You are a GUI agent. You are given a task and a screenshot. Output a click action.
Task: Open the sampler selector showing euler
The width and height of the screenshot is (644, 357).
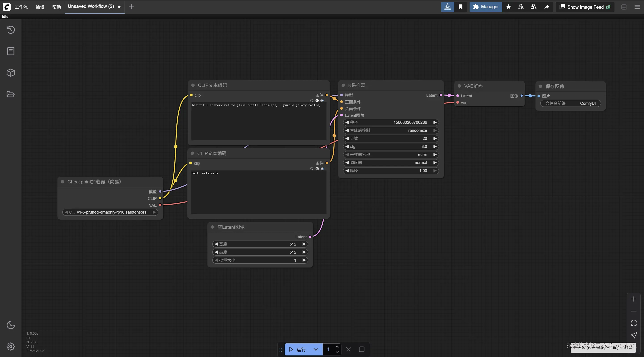(391, 154)
